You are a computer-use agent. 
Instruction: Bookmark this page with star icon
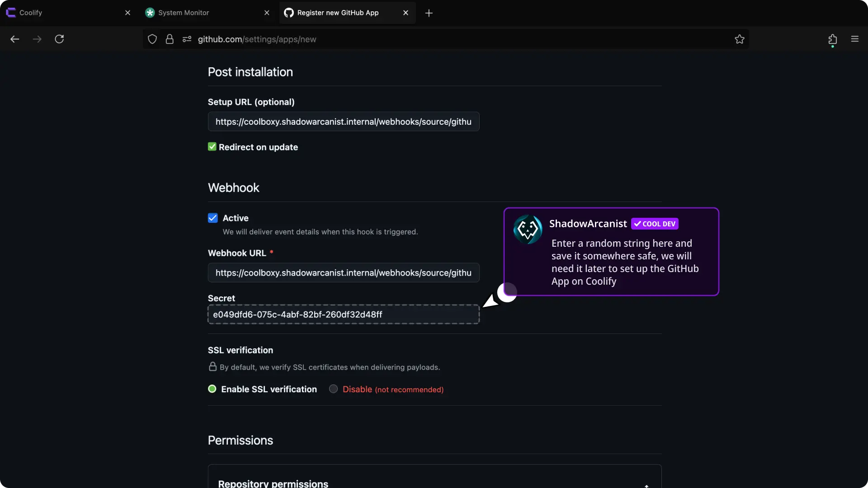coord(740,39)
